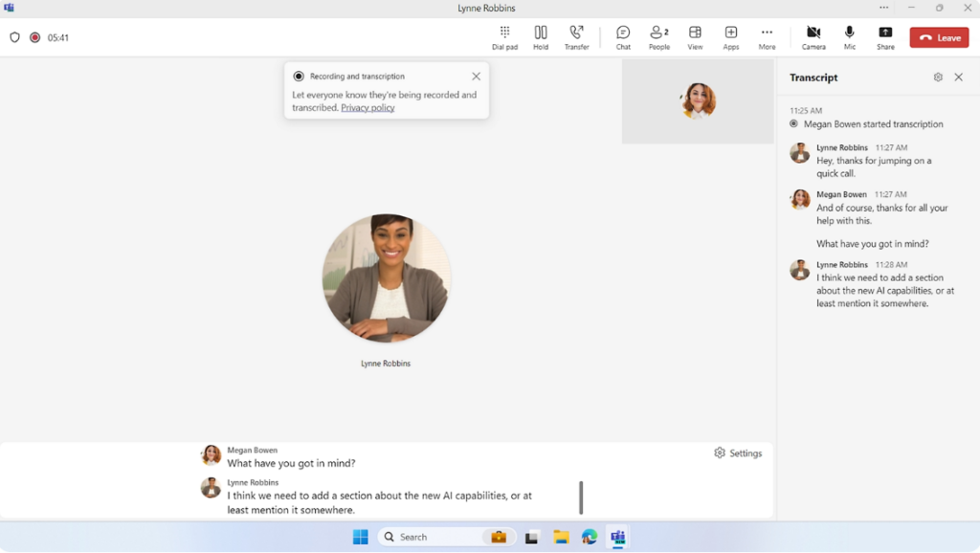Viewport: 980px width, 553px height.
Task: Open the Chat panel during the call
Action: point(623,37)
